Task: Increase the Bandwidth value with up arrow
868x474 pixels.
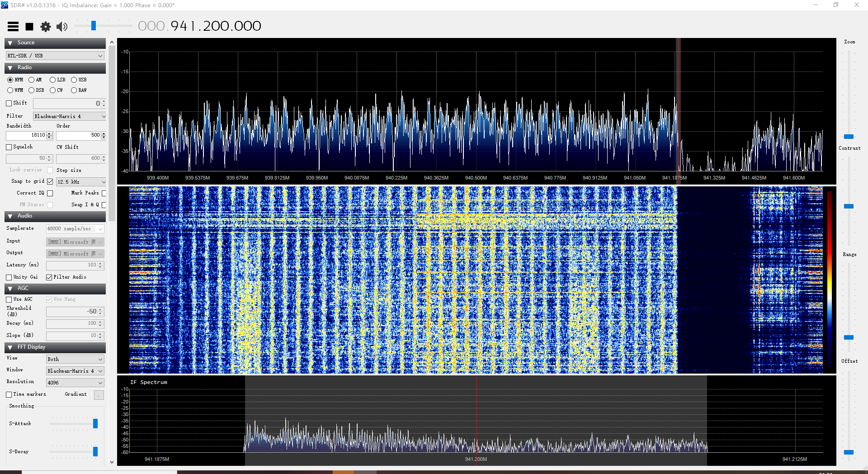Action: click(x=50, y=133)
